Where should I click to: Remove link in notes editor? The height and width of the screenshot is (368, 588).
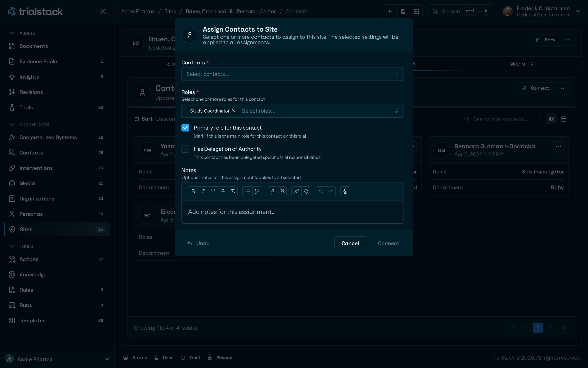pyautogui.click(x=282, y=191)
